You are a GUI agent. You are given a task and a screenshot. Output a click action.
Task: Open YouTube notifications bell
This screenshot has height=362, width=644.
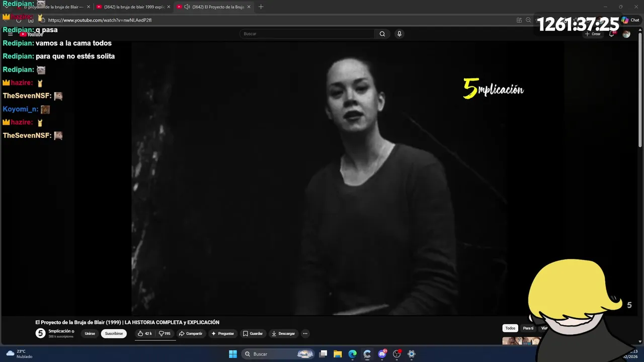[611, 34]
